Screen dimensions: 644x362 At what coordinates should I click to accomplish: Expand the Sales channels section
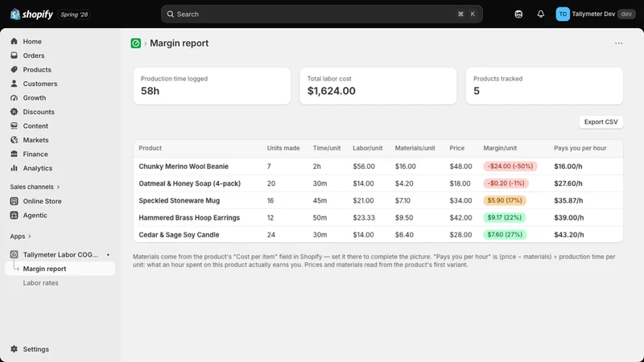click(x=35, y=187)
